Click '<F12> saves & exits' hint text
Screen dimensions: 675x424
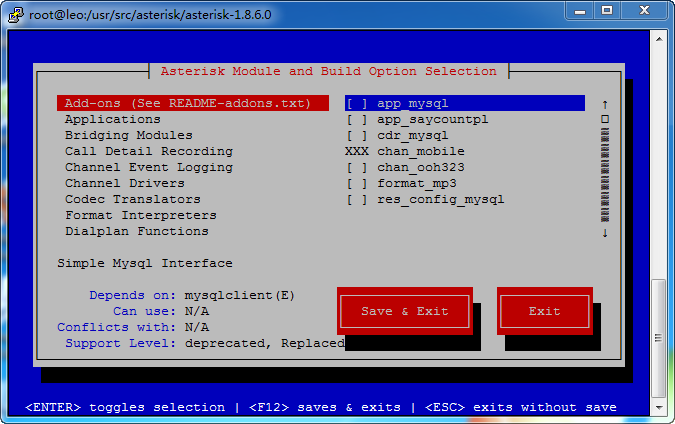(325, 407)
